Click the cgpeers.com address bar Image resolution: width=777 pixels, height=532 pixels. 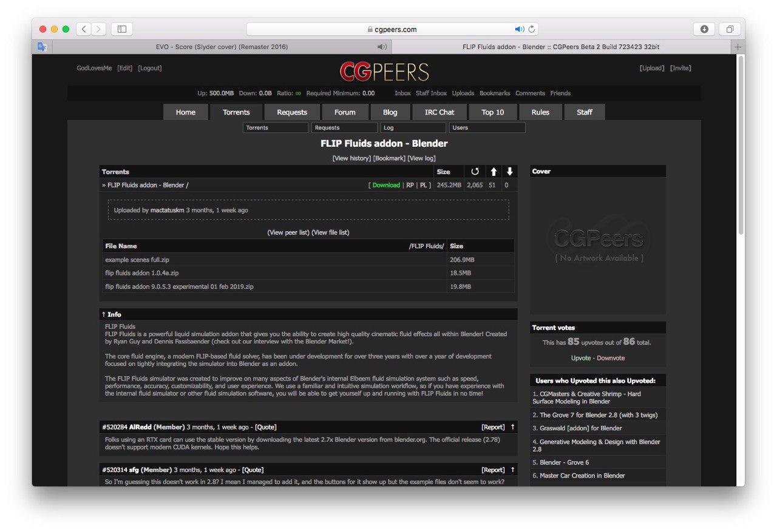392,29
